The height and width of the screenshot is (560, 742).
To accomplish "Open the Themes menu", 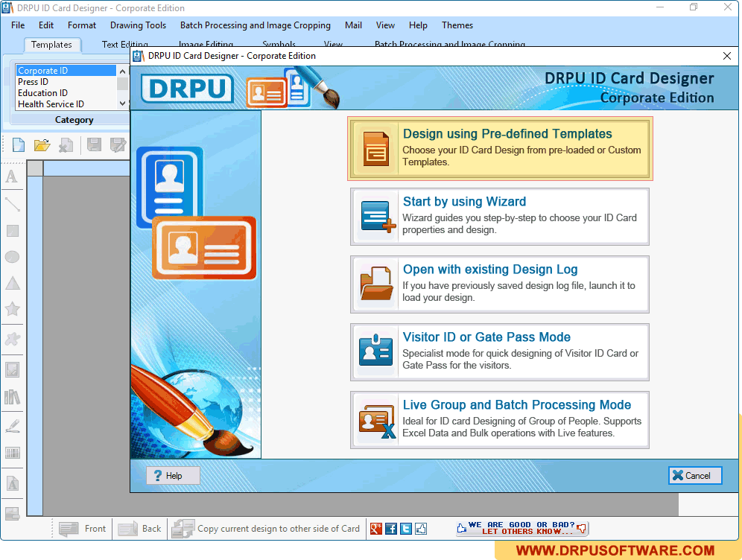I will coord(457,25).
